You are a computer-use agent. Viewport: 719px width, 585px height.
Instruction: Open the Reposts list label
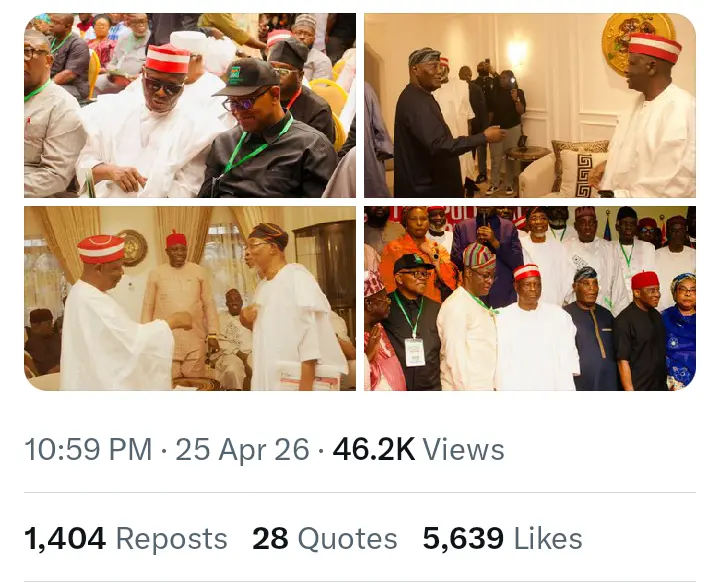pos(171,539)
